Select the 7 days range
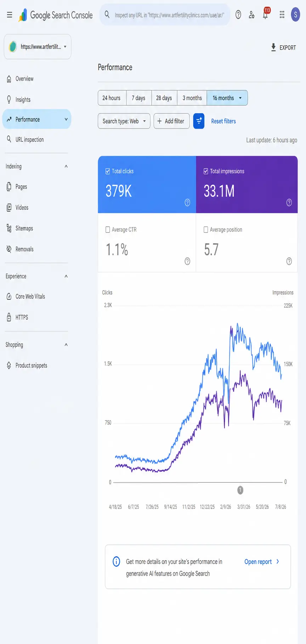The image size is (306, 644). point(139,98)
